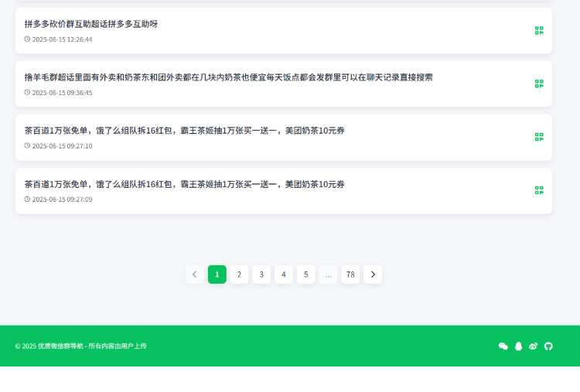Click timestamp 2025-06-15 09:27:10
The image size is (580, 392).
[62, 146]
